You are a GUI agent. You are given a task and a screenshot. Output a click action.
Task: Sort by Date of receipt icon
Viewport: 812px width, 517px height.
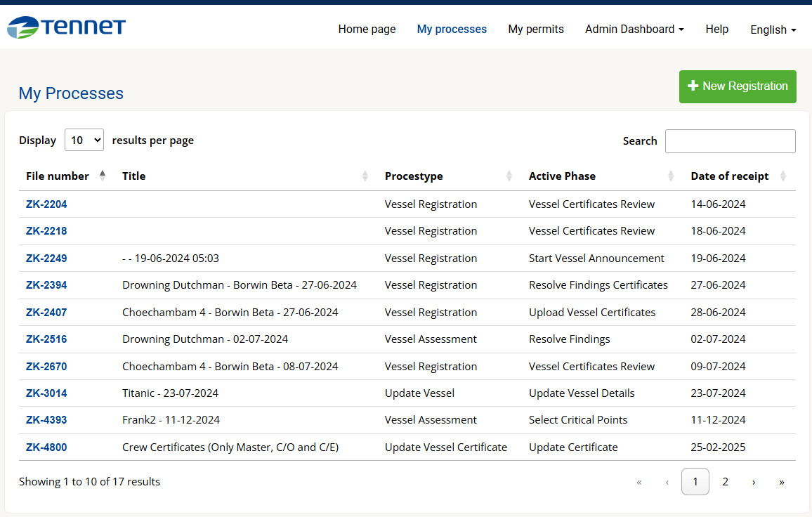(783, 176)
